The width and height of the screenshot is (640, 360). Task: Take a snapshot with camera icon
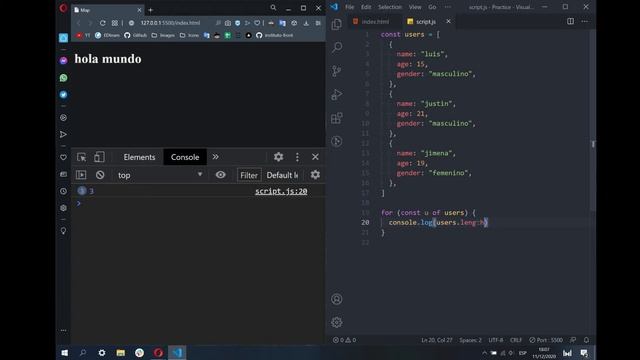point(228,23)
